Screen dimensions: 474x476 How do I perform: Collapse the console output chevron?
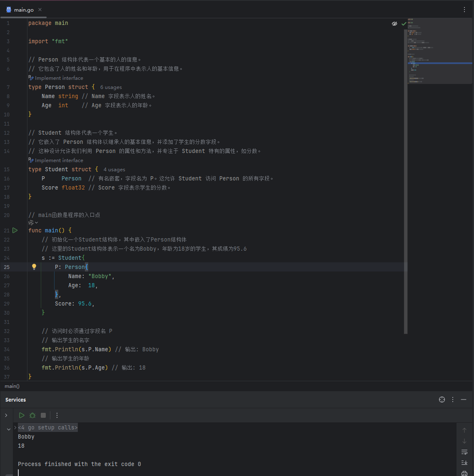click(x=8, y=429)
